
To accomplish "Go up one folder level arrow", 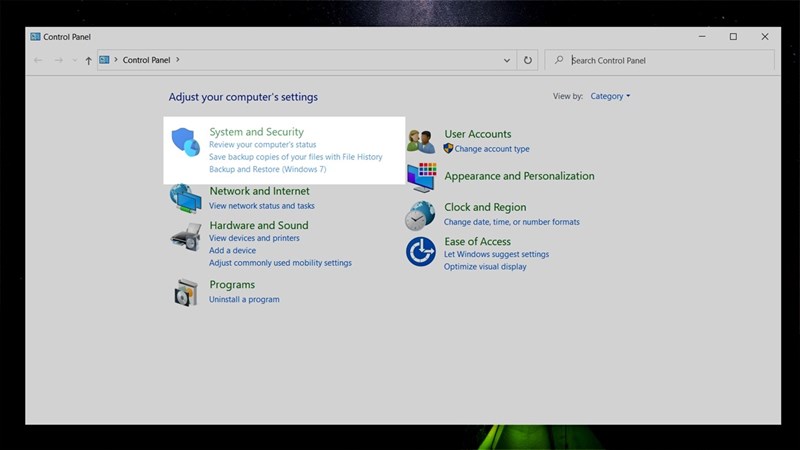I will tap(88, 61).
